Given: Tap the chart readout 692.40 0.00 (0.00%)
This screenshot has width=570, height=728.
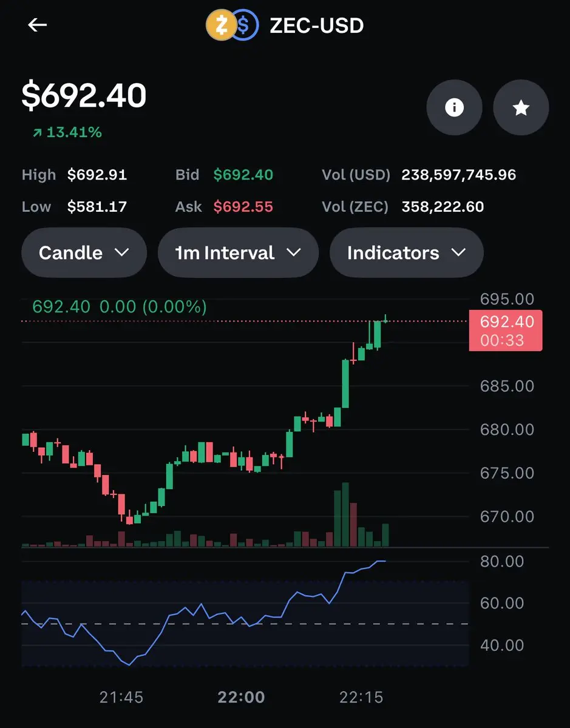Looking at the screenshot, I should coord(120,307).
